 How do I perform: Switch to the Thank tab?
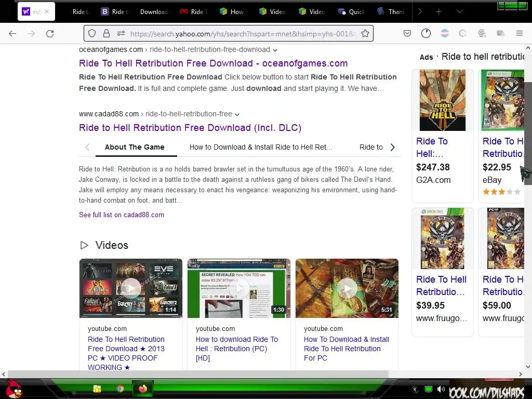point(391,11)
